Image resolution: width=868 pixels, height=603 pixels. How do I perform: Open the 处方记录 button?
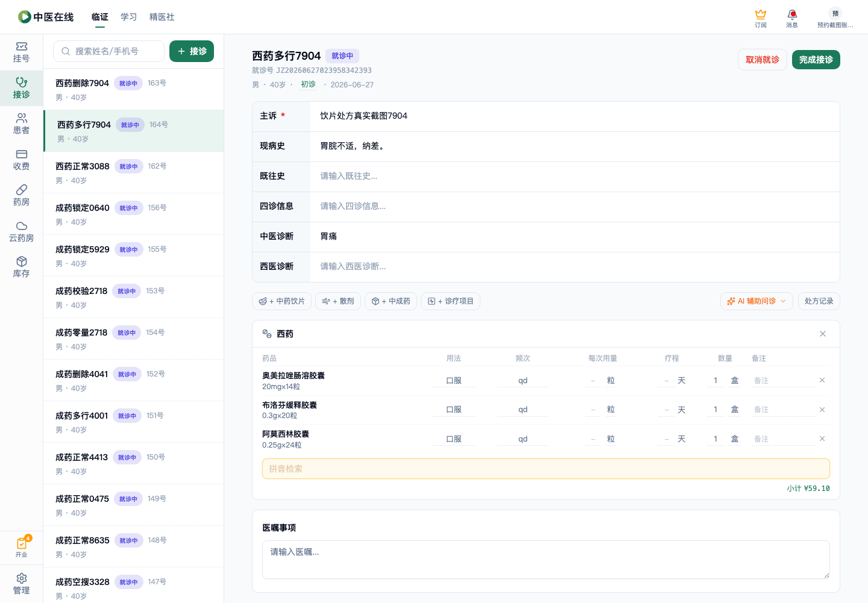pos(819,301)
